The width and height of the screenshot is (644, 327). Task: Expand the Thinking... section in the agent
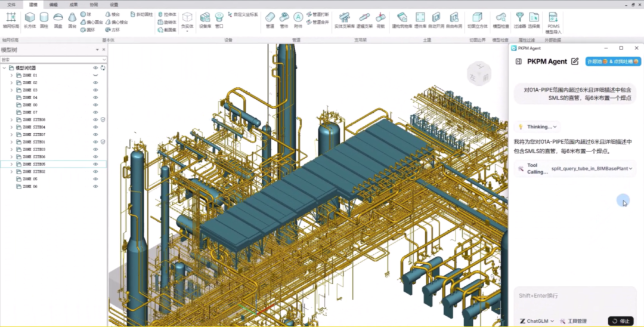(x=538, y=127)
